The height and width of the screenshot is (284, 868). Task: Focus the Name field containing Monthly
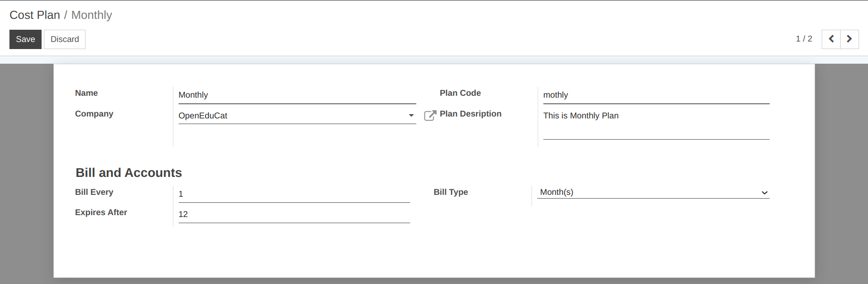point(297,95)
